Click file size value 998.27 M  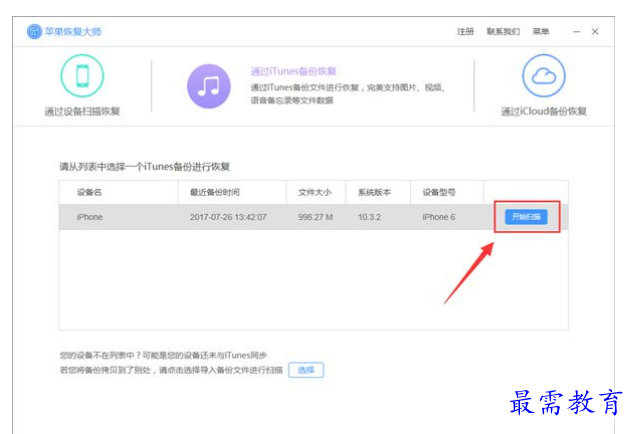[316, 217]
